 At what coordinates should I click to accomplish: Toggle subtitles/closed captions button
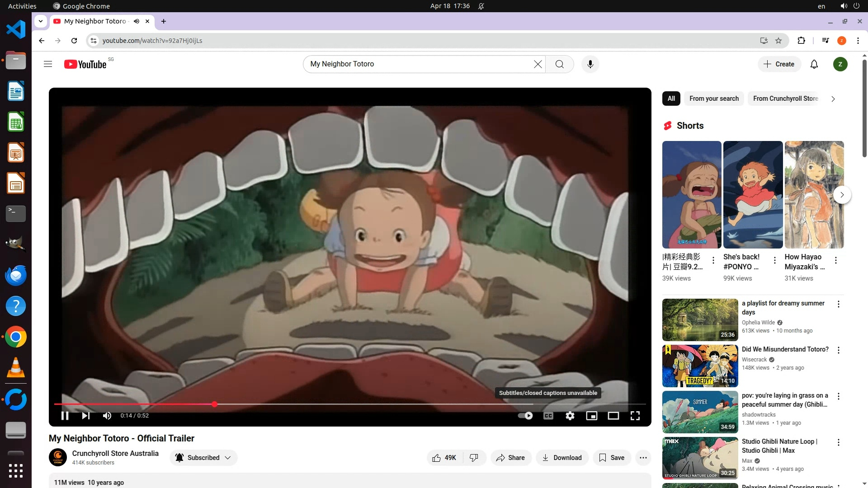548,416
